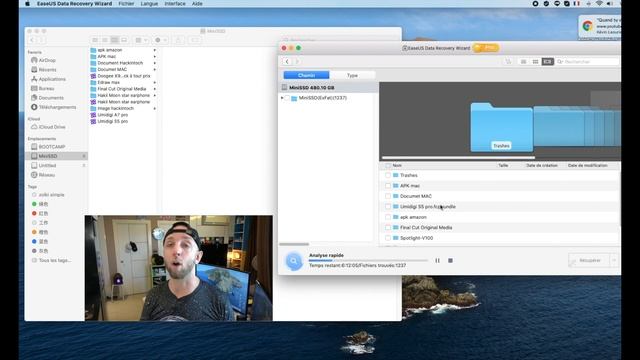Click the volume icon in menu bar

[609, 4]
